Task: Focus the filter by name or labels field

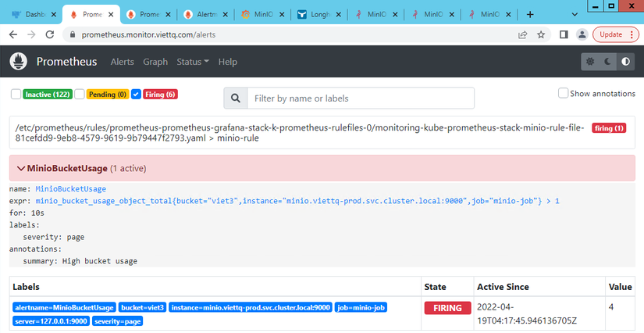Action: [x=361, y=98]
